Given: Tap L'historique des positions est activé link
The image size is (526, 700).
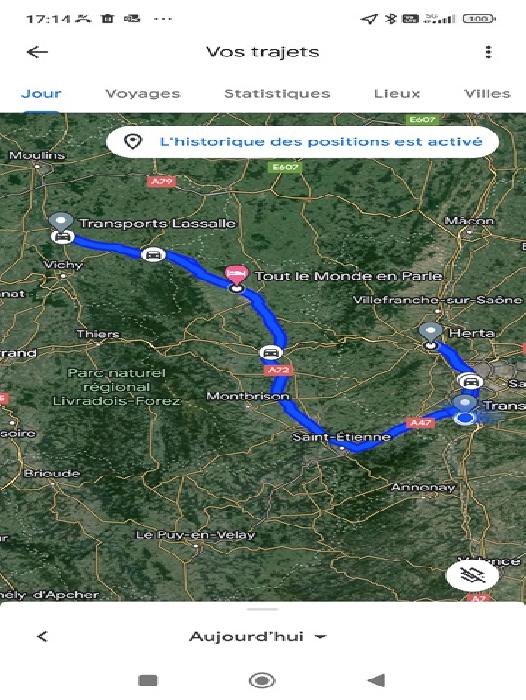Looking at the screenshot, I should [321, 142].
